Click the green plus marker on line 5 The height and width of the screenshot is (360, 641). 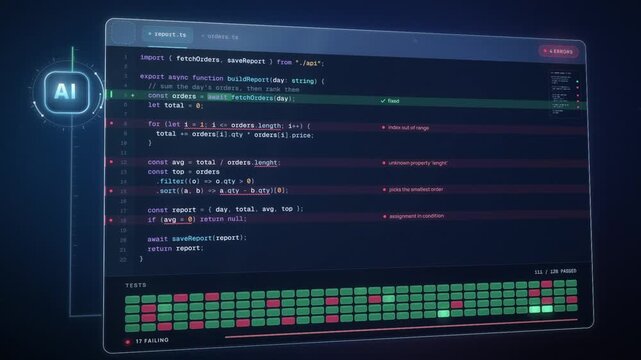(132, 95)
